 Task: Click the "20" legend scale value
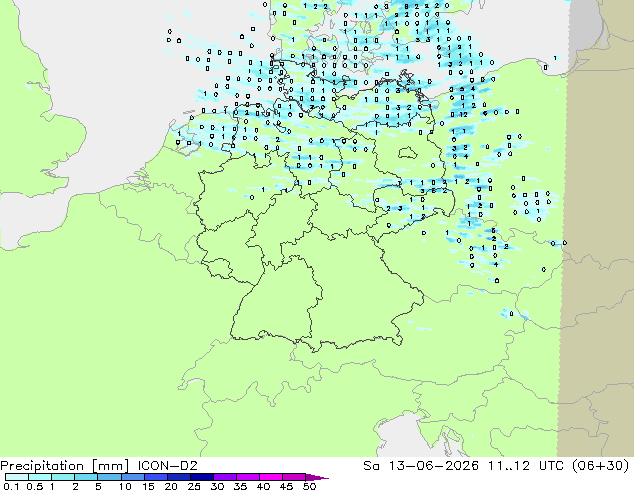pyautogui.click(x=171, y=486)
